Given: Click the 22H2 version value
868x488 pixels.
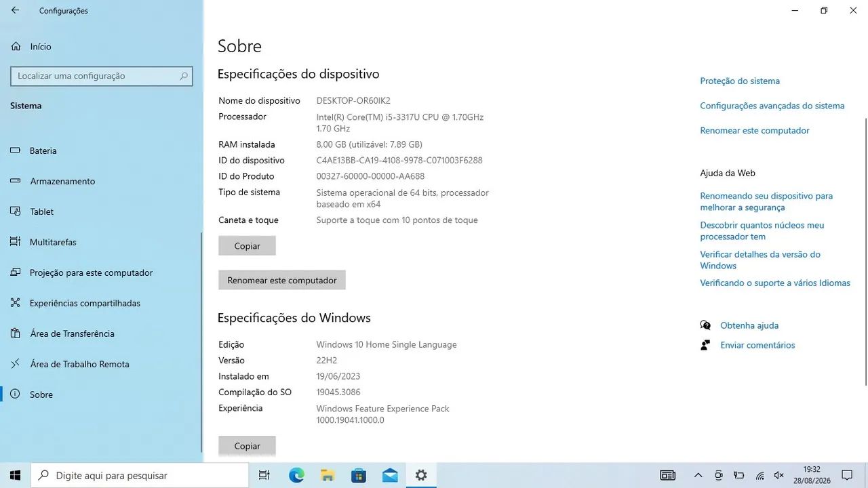Looking at the screenshot, I should (x=327, y=360).
